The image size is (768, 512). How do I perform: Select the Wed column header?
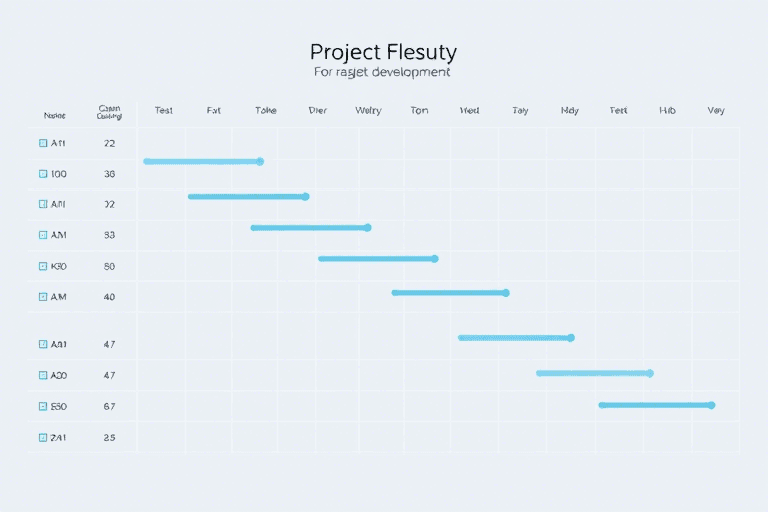coord(469,111)
